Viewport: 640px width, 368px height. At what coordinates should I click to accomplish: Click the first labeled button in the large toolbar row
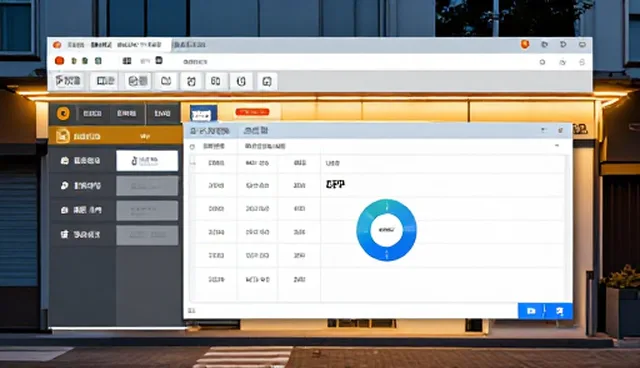69,81
